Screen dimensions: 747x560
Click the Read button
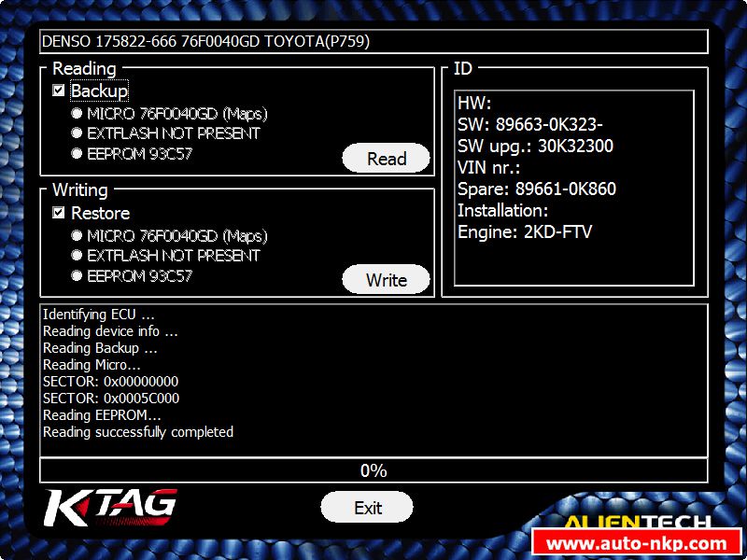coord(386,158)
